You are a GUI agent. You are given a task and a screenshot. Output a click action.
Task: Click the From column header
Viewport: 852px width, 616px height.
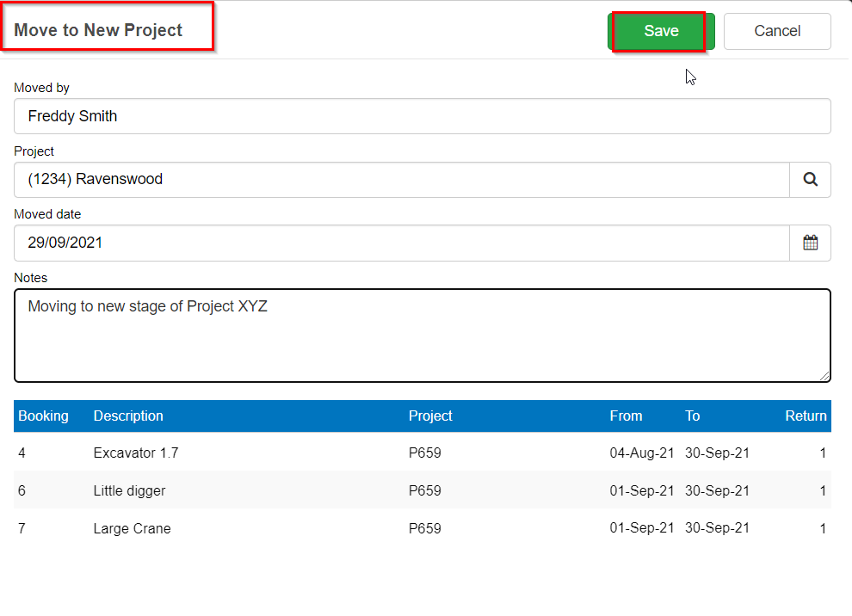pos(626,416)
